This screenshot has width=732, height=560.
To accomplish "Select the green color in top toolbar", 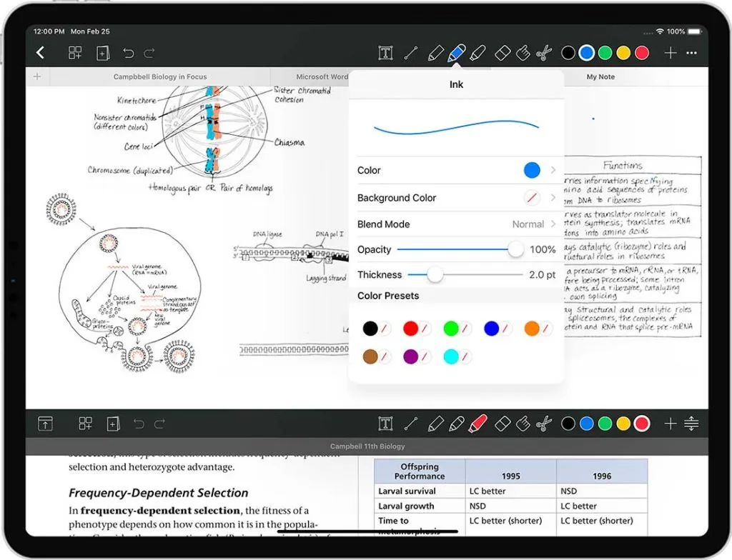I will coord(605,53).
